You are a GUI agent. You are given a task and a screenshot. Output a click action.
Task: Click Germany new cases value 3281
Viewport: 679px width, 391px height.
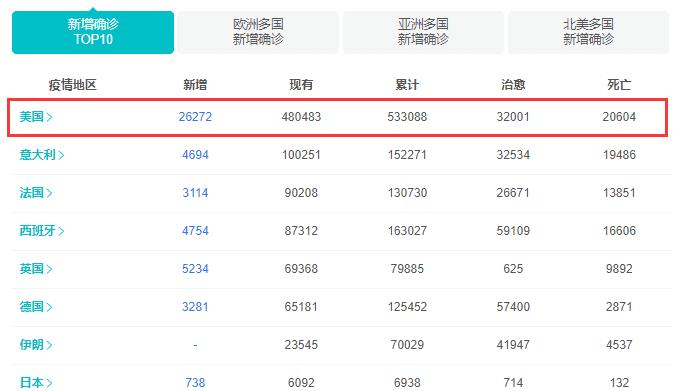click(x=195, y=307)
